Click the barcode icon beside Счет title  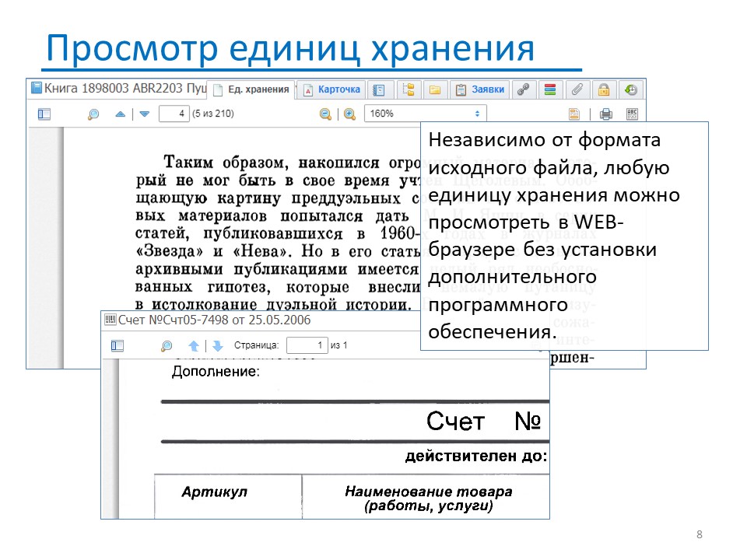pos(110,319)
